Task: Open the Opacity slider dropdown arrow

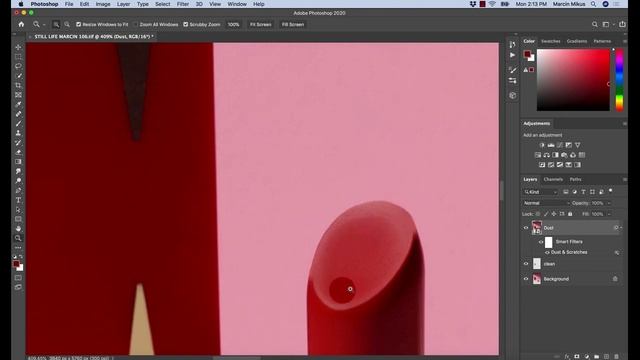Action: coord(609,203)
